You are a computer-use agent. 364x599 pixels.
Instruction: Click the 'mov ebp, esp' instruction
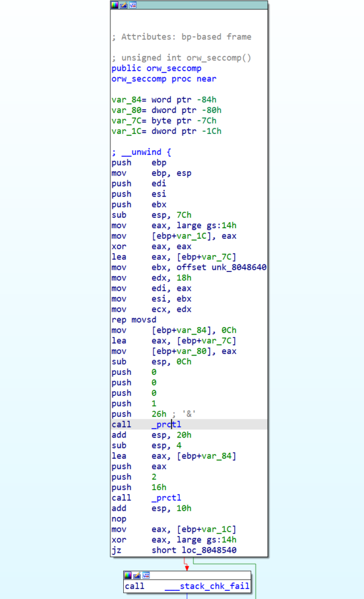(151, 173)
